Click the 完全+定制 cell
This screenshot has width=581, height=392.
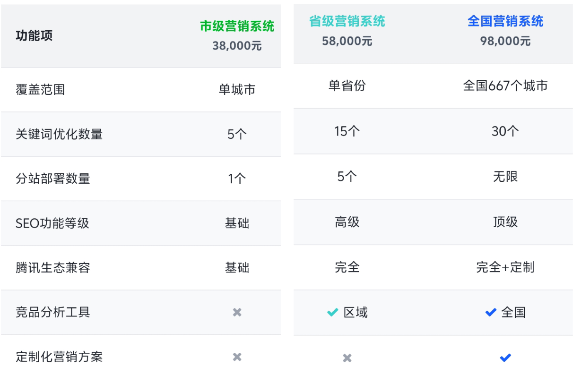pos(505,267)
